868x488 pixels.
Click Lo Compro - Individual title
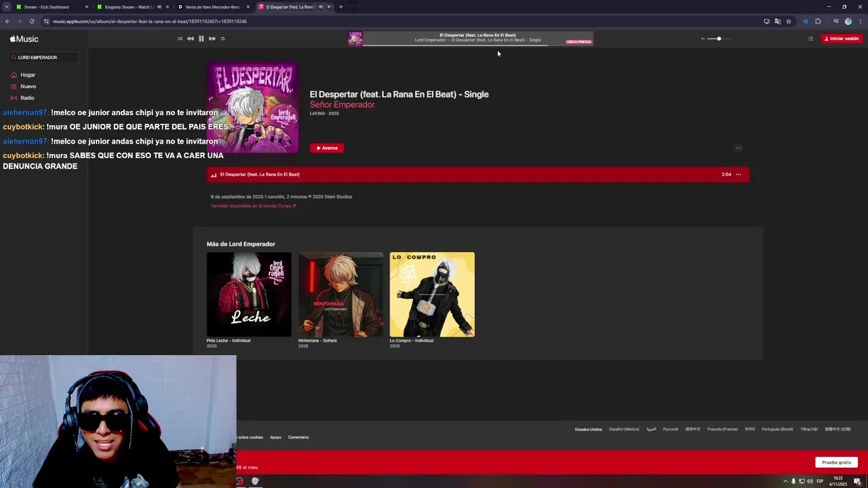tap(412, 340)
